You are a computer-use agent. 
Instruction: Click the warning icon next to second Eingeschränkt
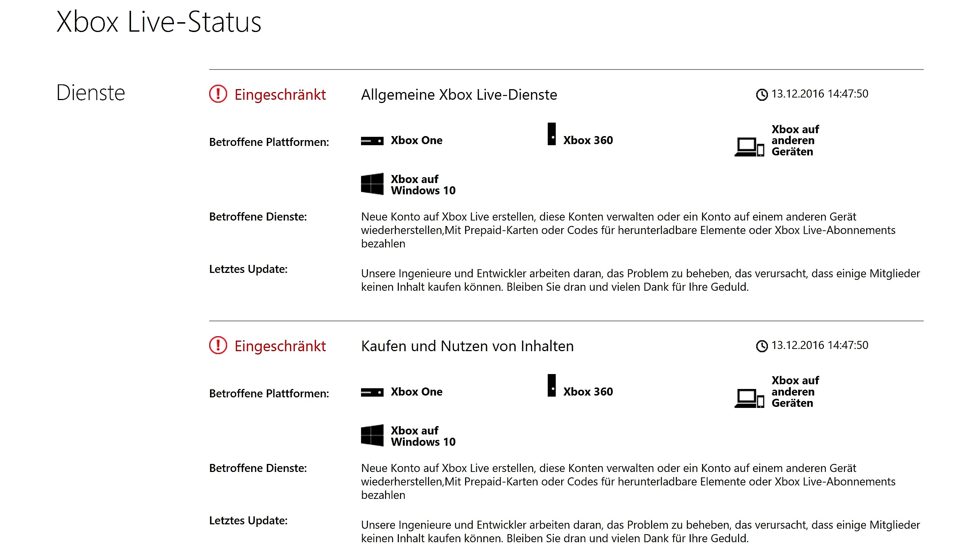click(x=218, y=346)
